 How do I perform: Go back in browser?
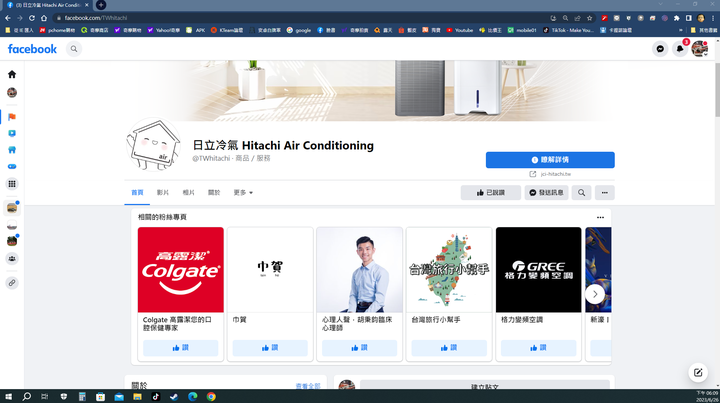tap(8, 18)
